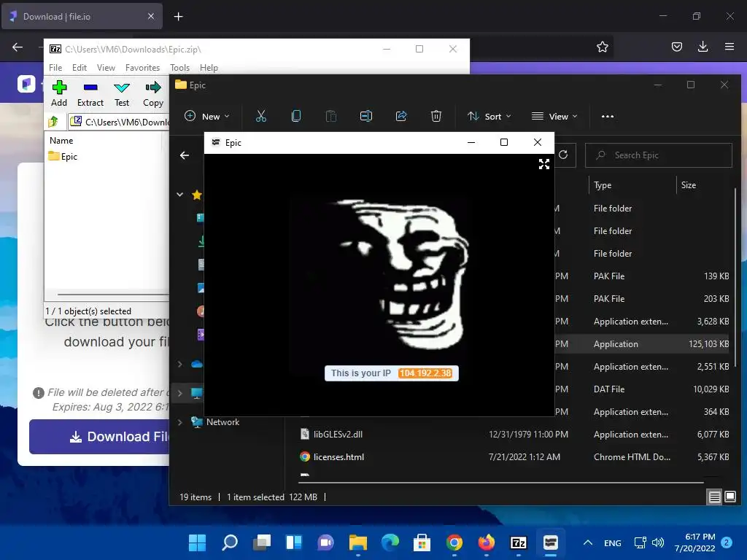
Task: Click the Share icon in Explorer toolbar
Action: point(401,116)
